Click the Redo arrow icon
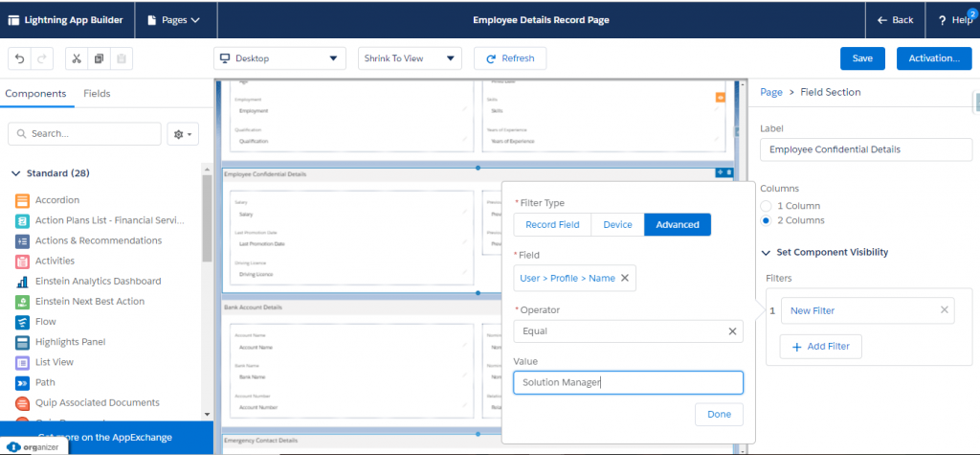The height and width of the screenshot is (455, 980). coord(42,58)
